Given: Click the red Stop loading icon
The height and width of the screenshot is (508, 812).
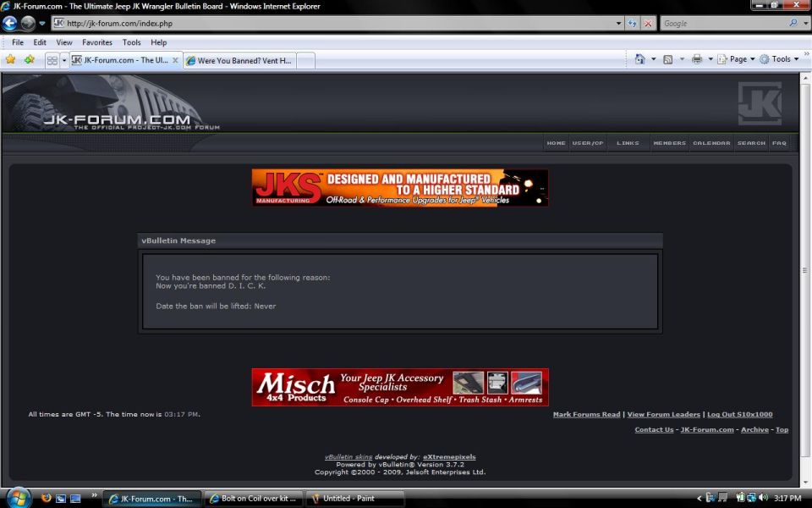Looking at the screenshot, I should (x=647, y=24).
